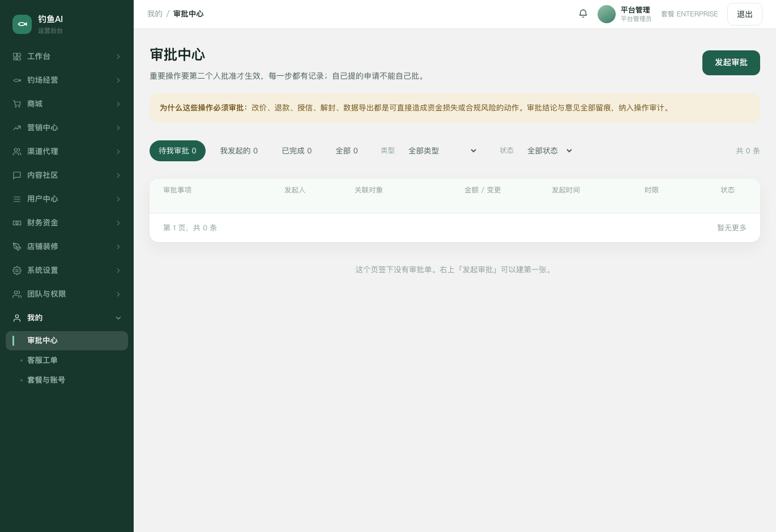This screenshot has width=776, height=532.
Task: Open the notification bell
Action: tap(583, 14)
